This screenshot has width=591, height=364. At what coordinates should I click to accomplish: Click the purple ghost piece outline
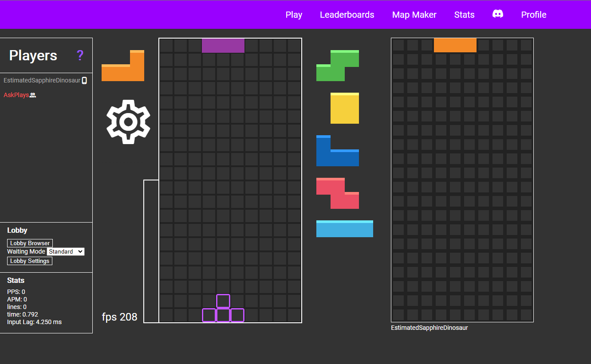[223, 308]
